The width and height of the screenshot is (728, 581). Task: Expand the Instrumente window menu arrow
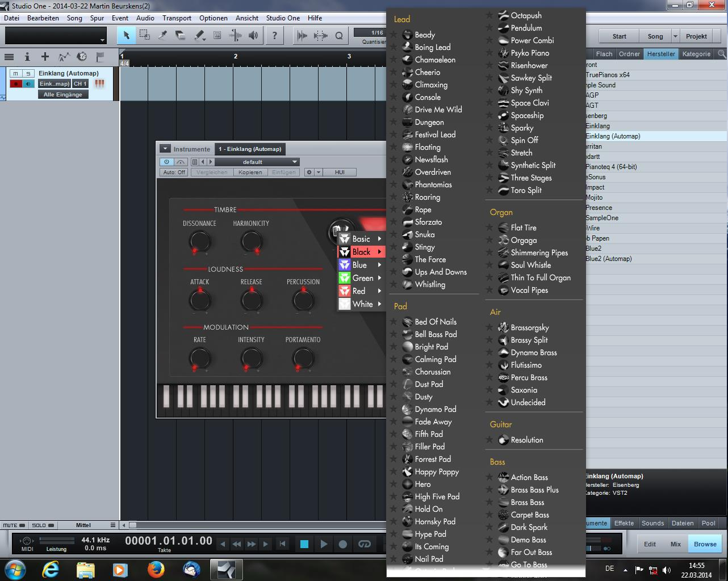[x=165, y=149]
